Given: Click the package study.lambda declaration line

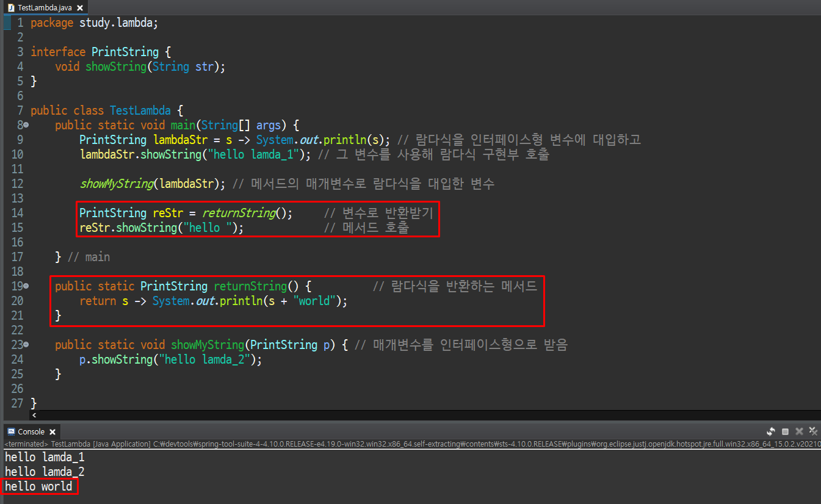Looking at the screenshot, I should [x=95, y=23].
